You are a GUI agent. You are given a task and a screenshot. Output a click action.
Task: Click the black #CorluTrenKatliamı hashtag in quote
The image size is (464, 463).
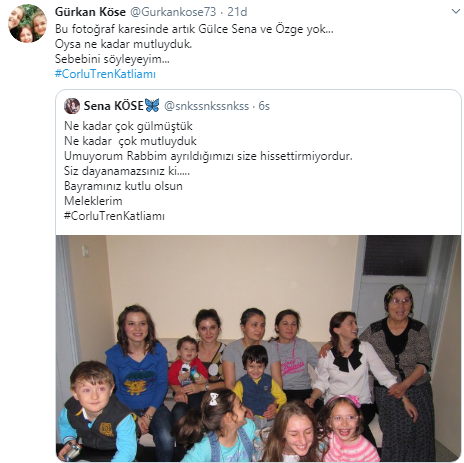[114, 216]
